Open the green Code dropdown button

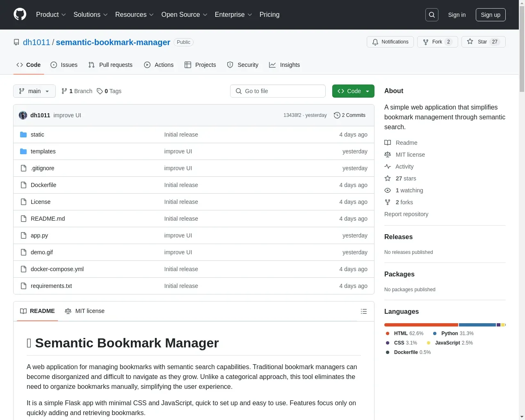tap(353, 91)
